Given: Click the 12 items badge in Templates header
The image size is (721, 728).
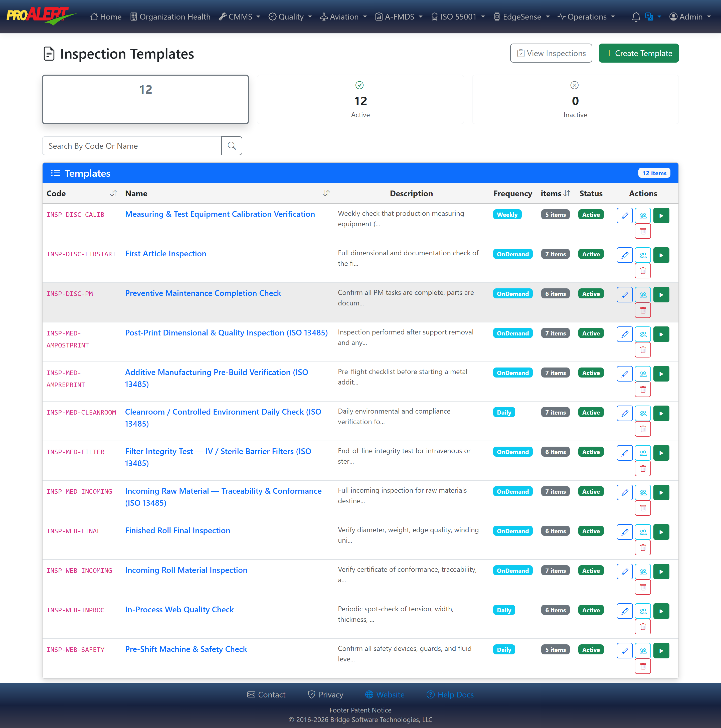Looking at the screenshot, I should pos(654,173).
